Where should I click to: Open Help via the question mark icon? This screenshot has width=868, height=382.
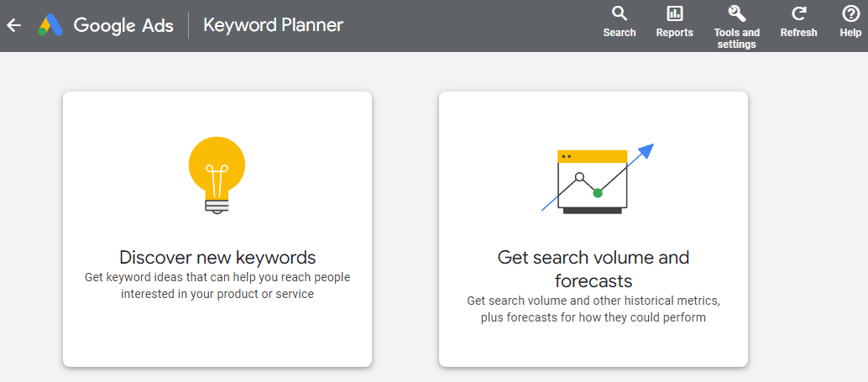pos(850,13)
